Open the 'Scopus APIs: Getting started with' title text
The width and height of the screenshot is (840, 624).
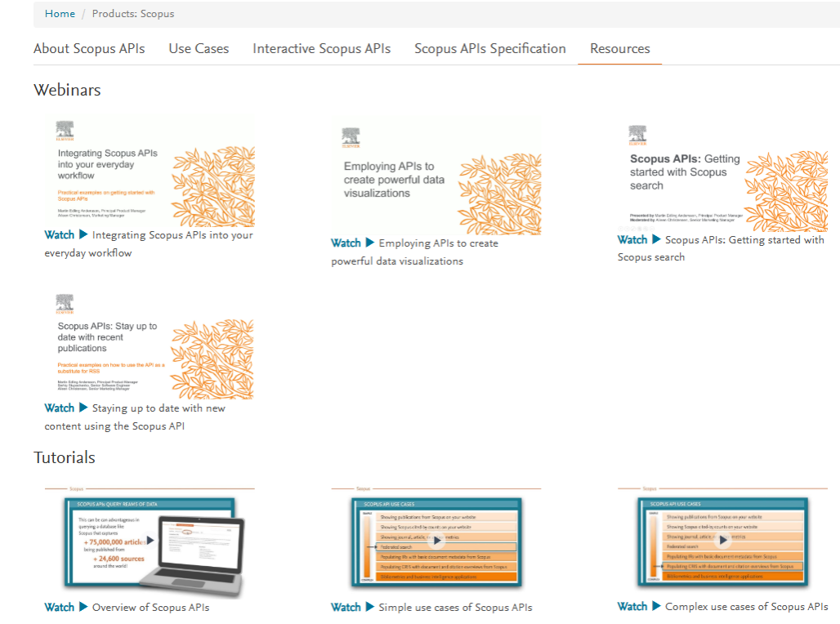[x=744, y=240]
